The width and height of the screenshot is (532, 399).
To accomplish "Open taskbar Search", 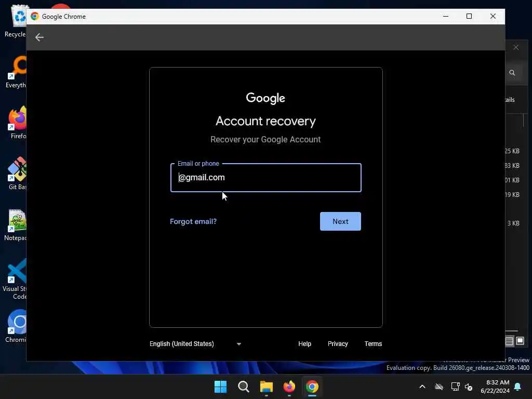I will click(243, 387).
